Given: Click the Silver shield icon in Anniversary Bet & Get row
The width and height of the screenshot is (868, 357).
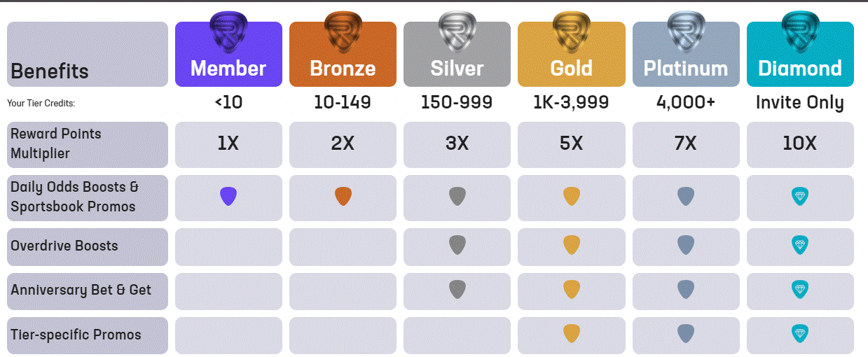Looking at the screenshot, I should (x=457, y=290).
